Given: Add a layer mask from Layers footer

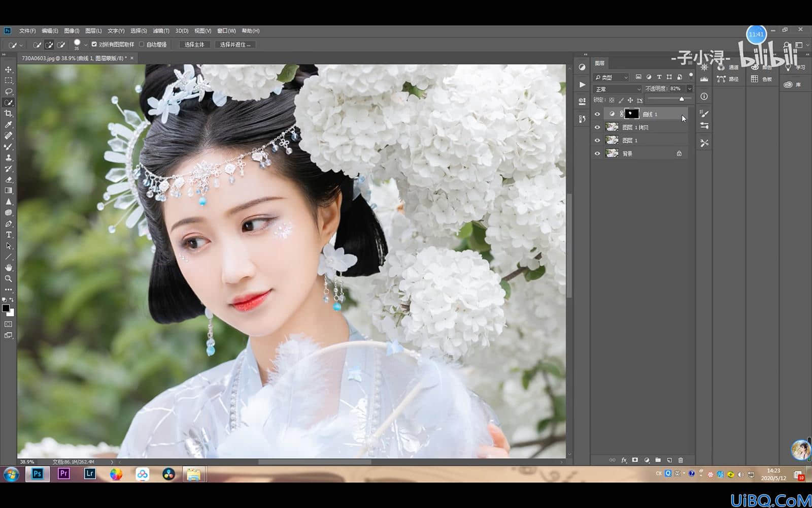Looking at the screenshot, I should 635,460.
